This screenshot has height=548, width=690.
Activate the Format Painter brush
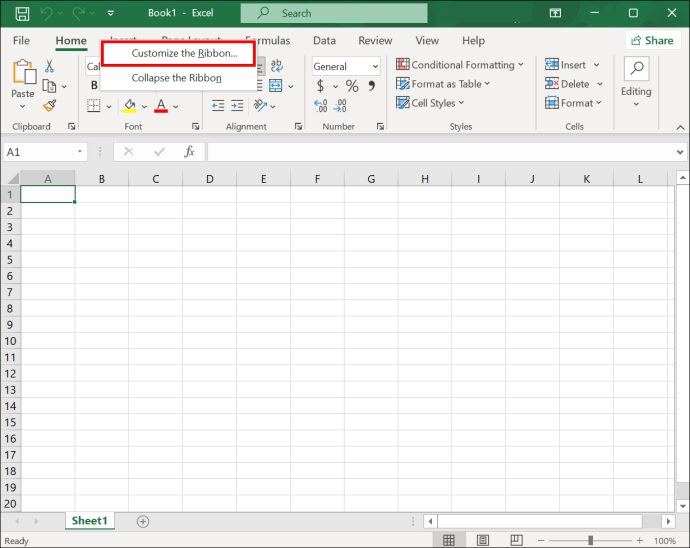click(x=49, y=106)
